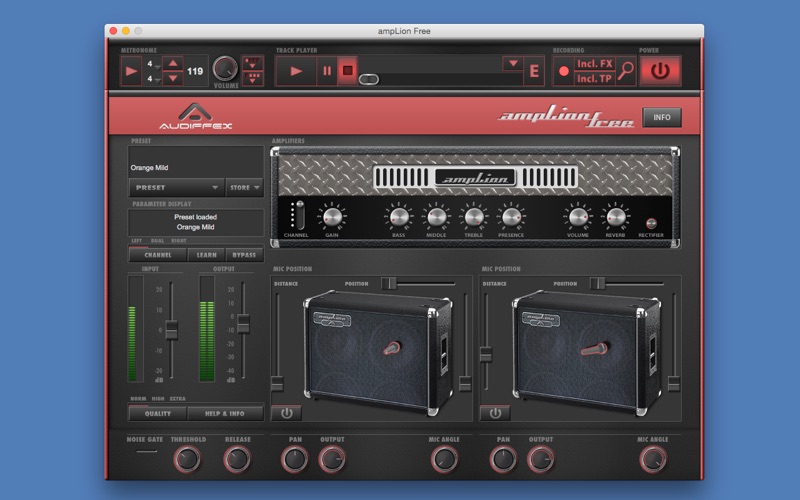Toggle the RECTIFIER switch
The image size is (800, 500).
651,223
